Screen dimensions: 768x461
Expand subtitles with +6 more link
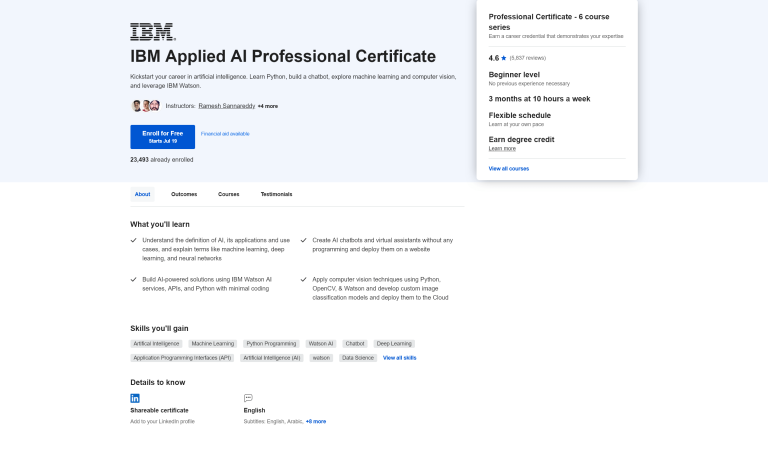click(x=315, y=421)
